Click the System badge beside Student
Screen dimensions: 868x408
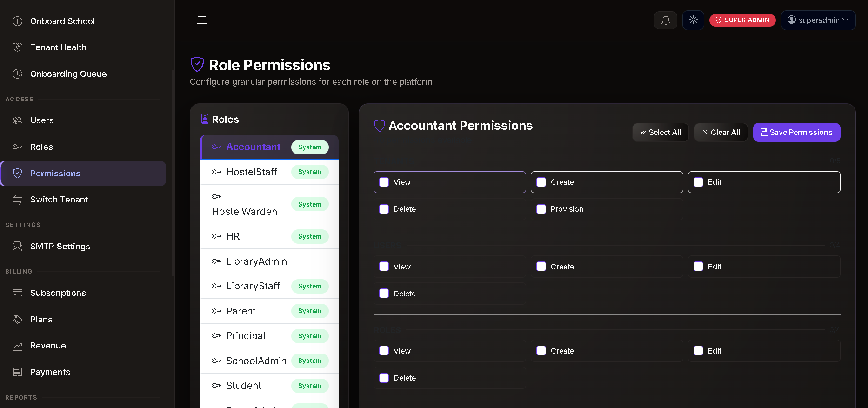(310, 386)
